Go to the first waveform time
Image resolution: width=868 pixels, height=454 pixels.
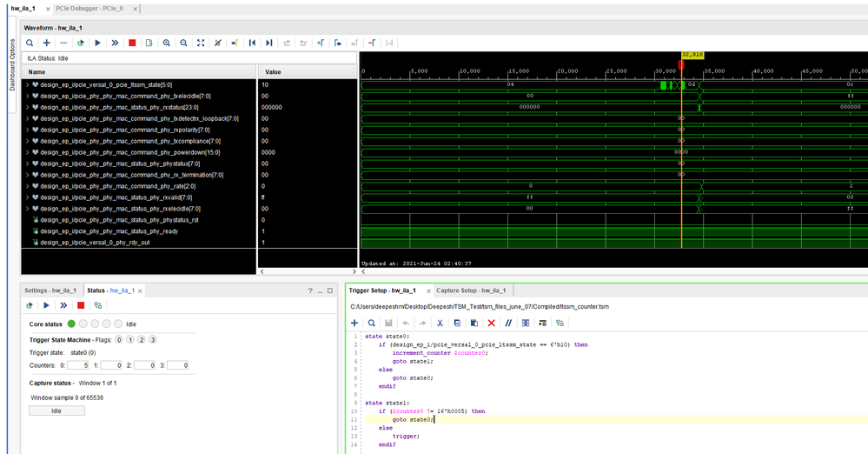coord(252,43)
